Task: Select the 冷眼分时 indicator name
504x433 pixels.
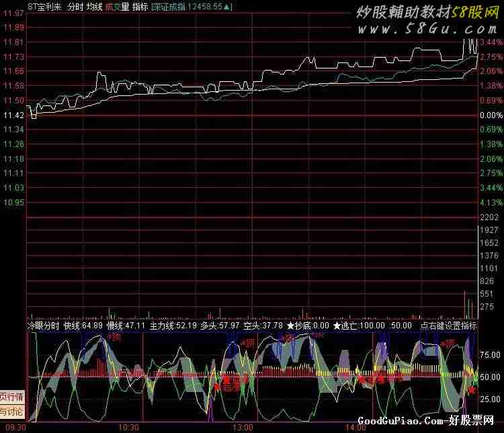Action: pyautogui.click(x=43, y=326)
